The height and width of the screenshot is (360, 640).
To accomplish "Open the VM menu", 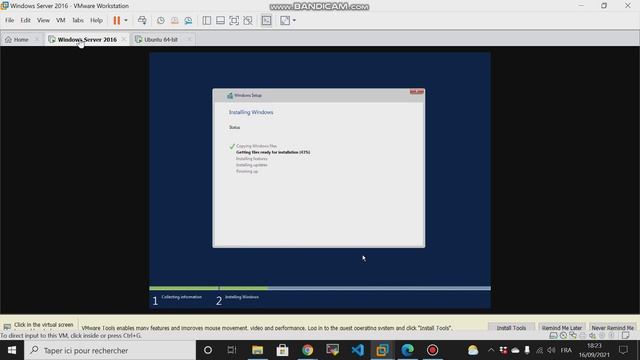I will [x=61, y=20].
